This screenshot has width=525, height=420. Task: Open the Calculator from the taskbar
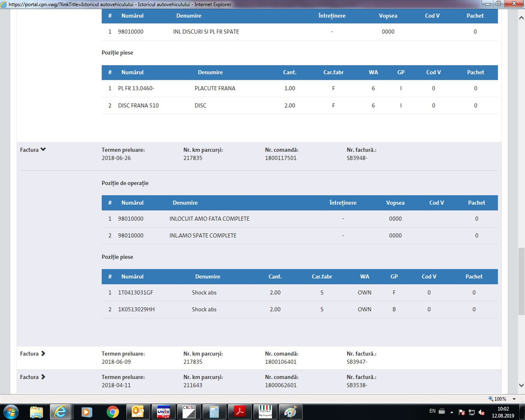point(214,412)
